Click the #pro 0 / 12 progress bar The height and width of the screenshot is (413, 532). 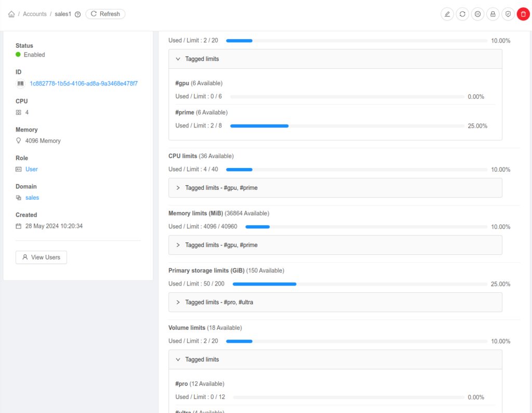[x=349, y=397]
